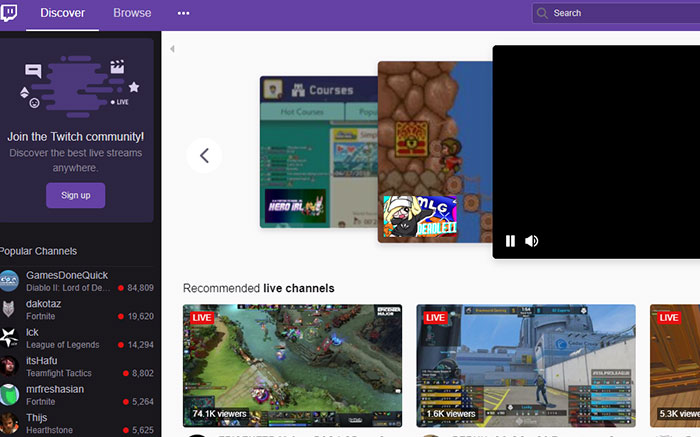Viewport: 700px width, 437px height.
Task: Go to previous carousel stream
Action: click(x=204, y=155)
